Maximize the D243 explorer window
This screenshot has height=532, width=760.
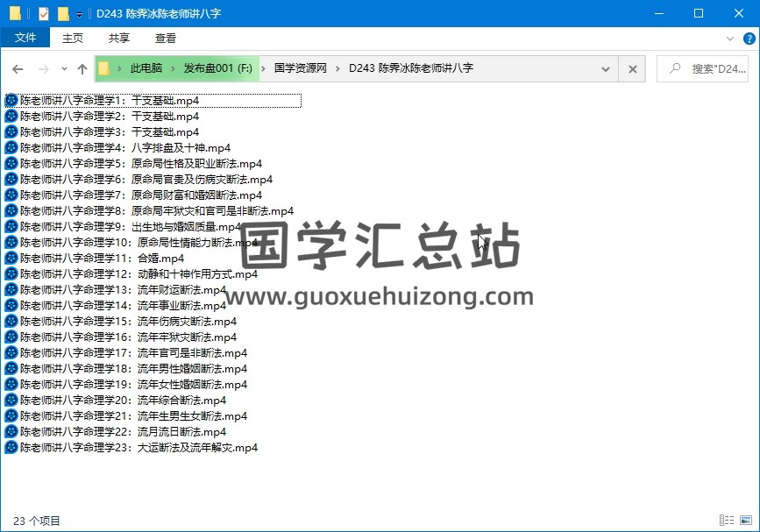[x=699, y=13]
